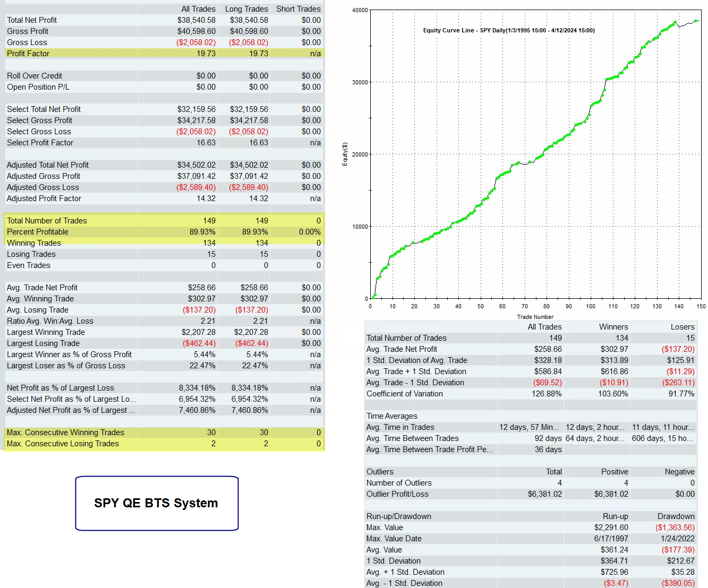Click the Winners column header
Screen dimensions: 708x588
613,327
